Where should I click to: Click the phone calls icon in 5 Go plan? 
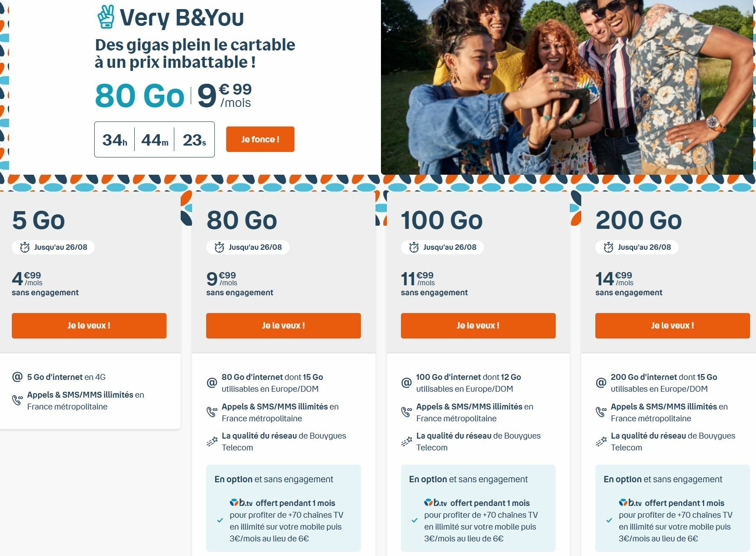pos(17,400)
